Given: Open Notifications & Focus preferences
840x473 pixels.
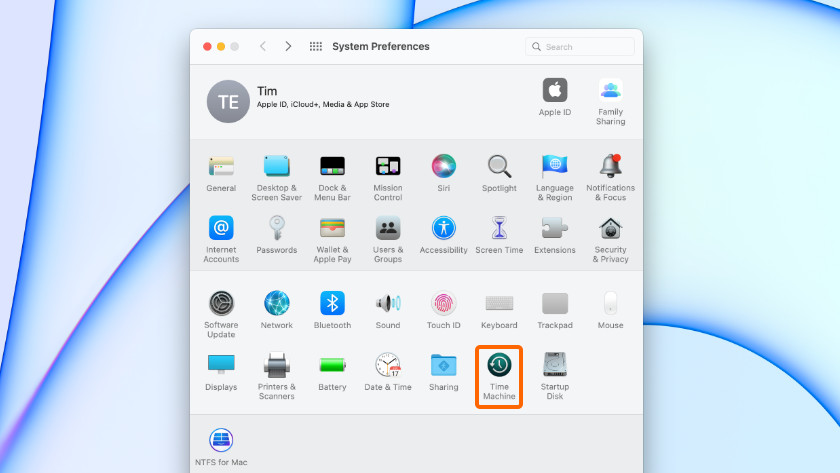Looking at the screenshot, I should tap(610, 178).
